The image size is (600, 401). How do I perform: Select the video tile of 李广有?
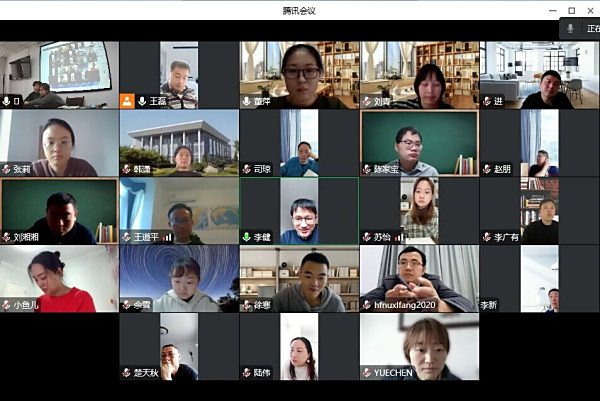coord(540,211)
